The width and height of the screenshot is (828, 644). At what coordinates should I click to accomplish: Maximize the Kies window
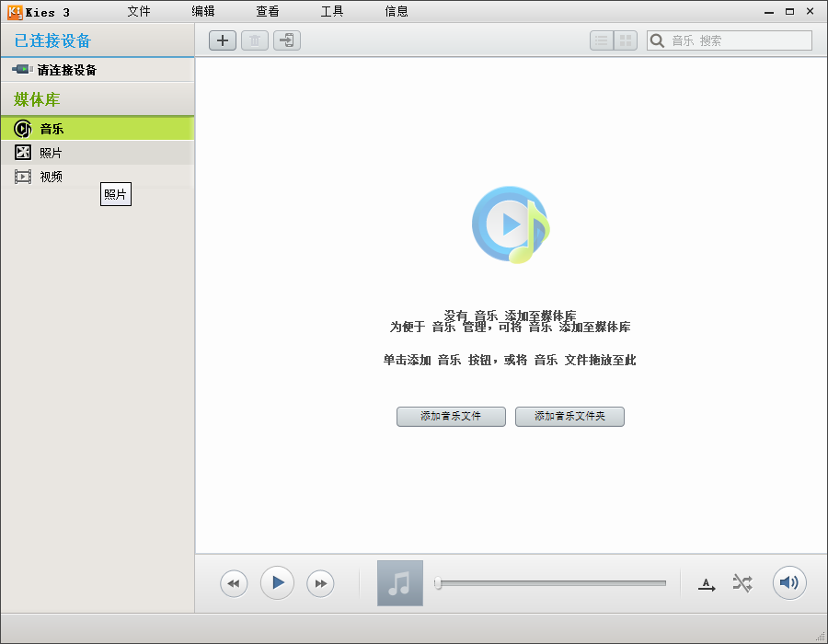[x=789, y=12]
